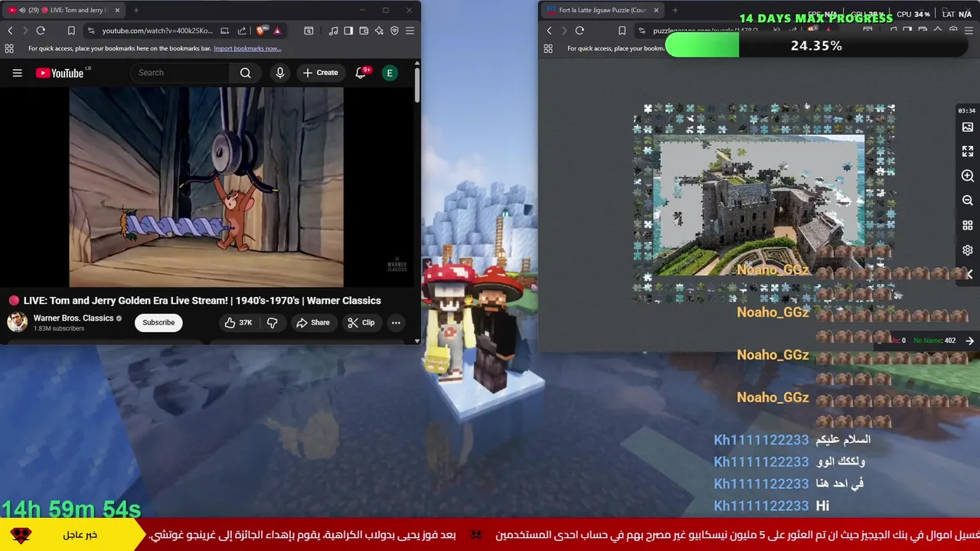This screenshot has height=551, width=980.
Task: Click the share icon in YouTube address bar
Action: (242, 31)
